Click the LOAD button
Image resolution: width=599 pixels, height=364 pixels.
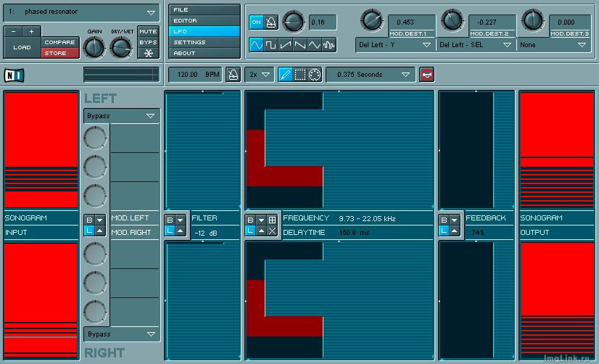tap(22, 47)
